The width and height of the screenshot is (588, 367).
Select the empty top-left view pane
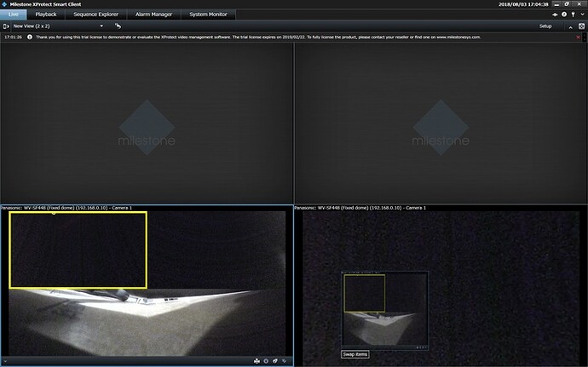pyautogui.click(x=147, y=123)
